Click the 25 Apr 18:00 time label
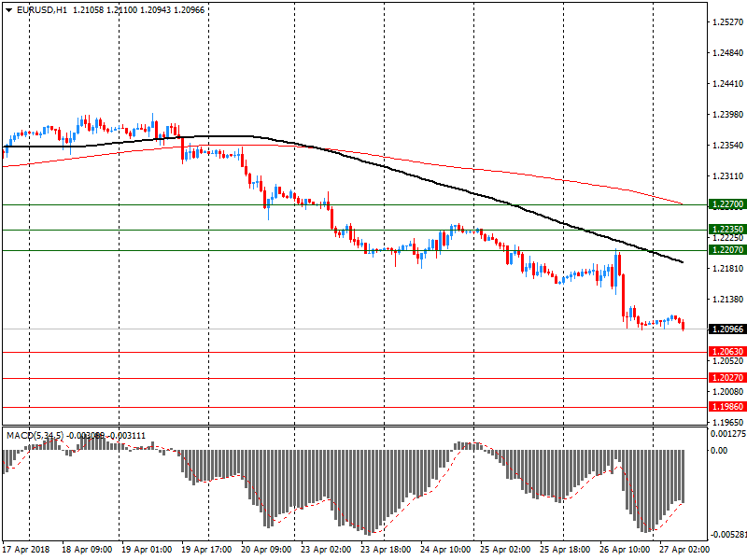 565,550
